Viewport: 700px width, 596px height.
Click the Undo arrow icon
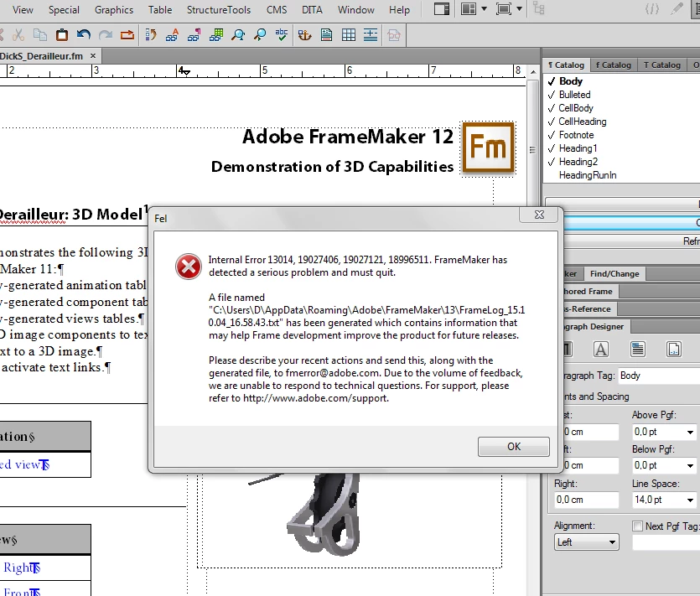[x=84, y=35]
